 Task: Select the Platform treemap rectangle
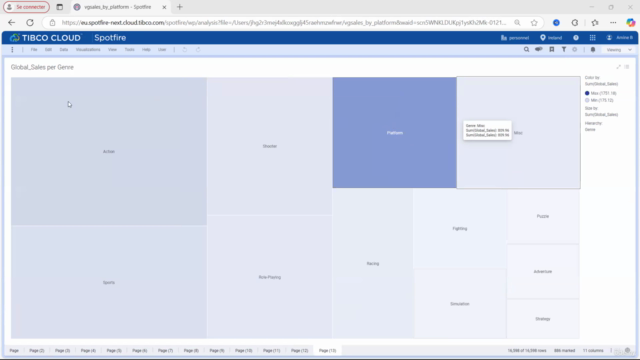[x=394, y=133]
